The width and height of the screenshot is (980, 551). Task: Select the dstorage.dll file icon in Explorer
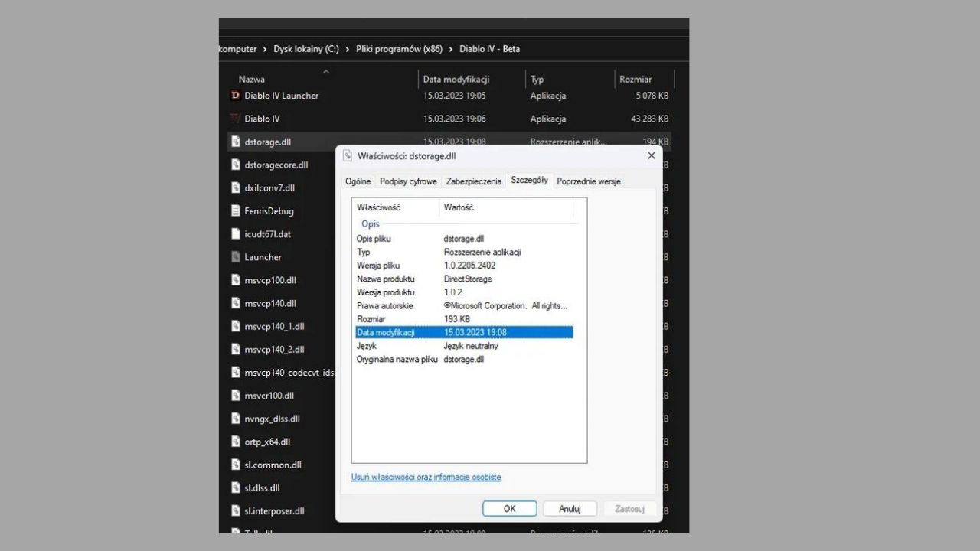click(236, 142)
